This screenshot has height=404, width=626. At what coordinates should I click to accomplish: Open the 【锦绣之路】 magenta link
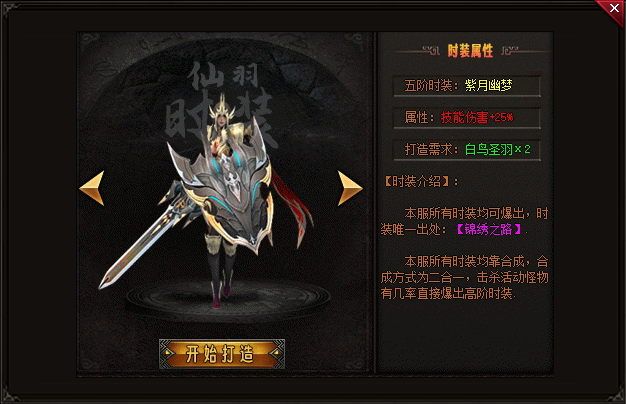(488, 229)
